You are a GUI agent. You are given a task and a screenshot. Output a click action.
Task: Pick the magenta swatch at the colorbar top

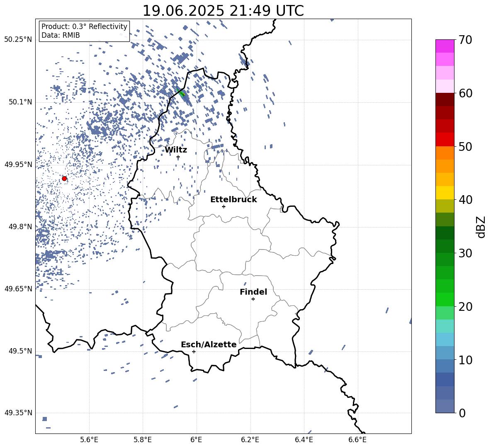coord(445,46)
